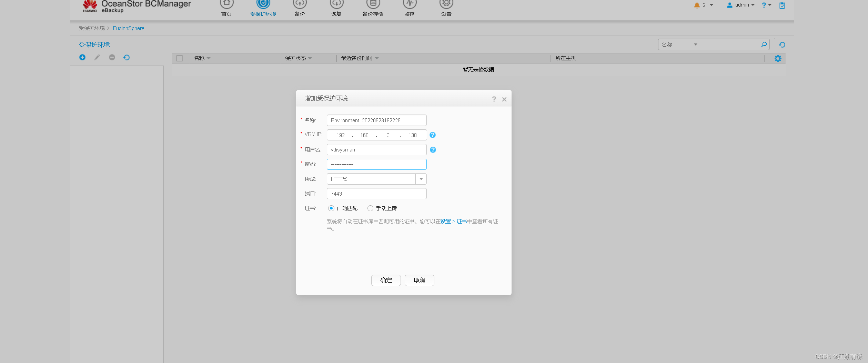Image resolution: width=868 pixels, height=363 pixels.
Task: Click the monitoring pulse icon
Action: coord(410,4)
